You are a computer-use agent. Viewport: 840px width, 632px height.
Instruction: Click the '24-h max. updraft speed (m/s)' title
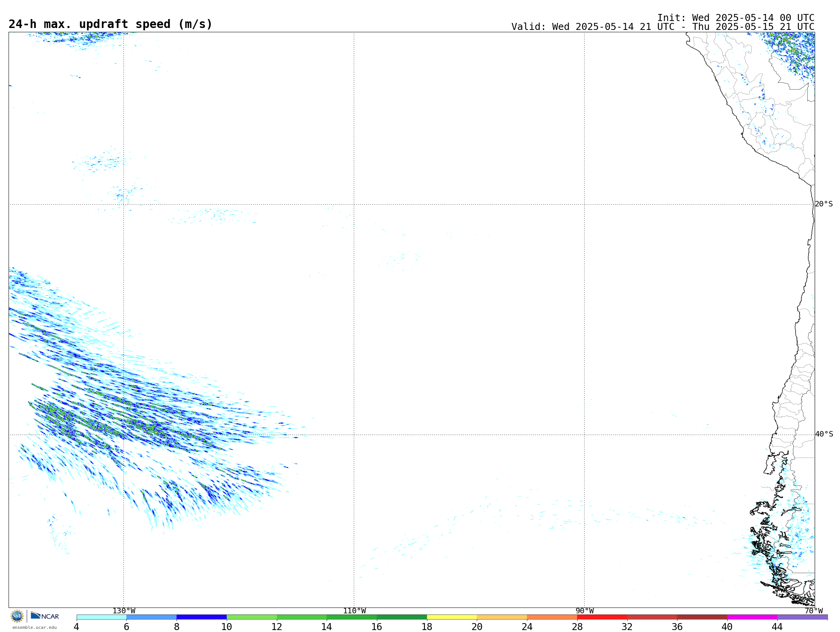[110, 24]
